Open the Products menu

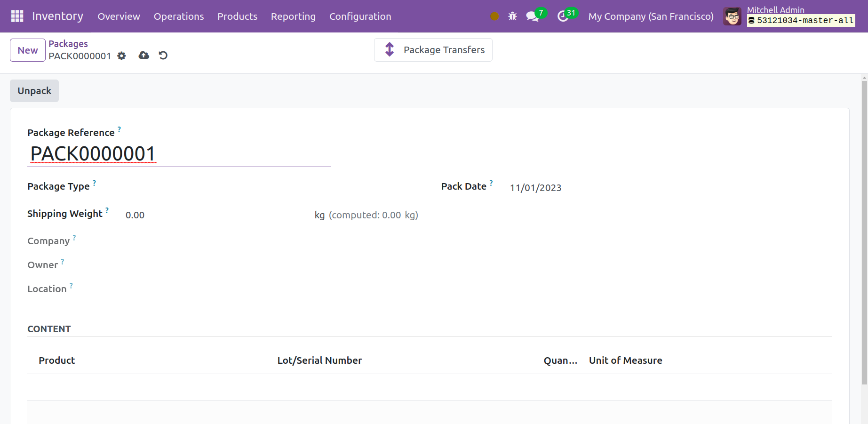pyautogui.click(x=237, y=16)
